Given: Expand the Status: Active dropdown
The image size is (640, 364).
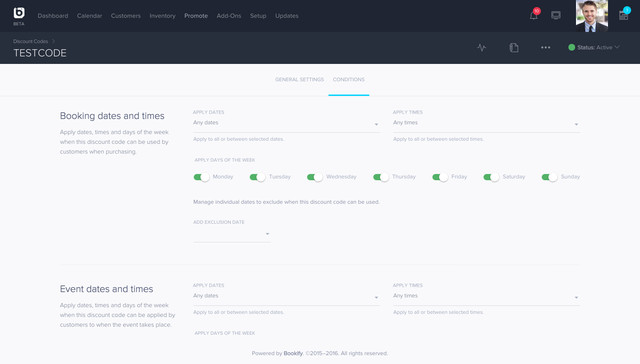Looking at the screenshot, I should 594,47.
